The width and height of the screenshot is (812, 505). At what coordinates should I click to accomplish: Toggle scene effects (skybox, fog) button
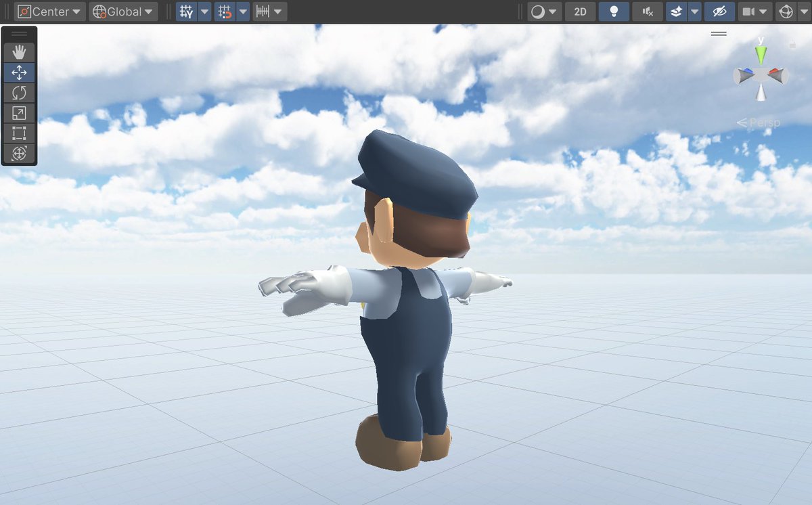pyautogui.click(x=677, y=12)
